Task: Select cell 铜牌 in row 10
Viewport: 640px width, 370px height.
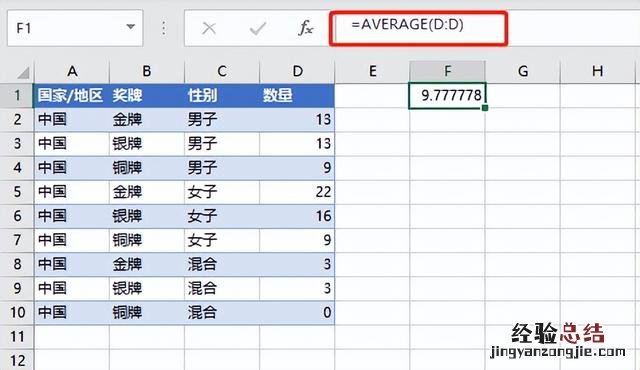Action: 147,312
